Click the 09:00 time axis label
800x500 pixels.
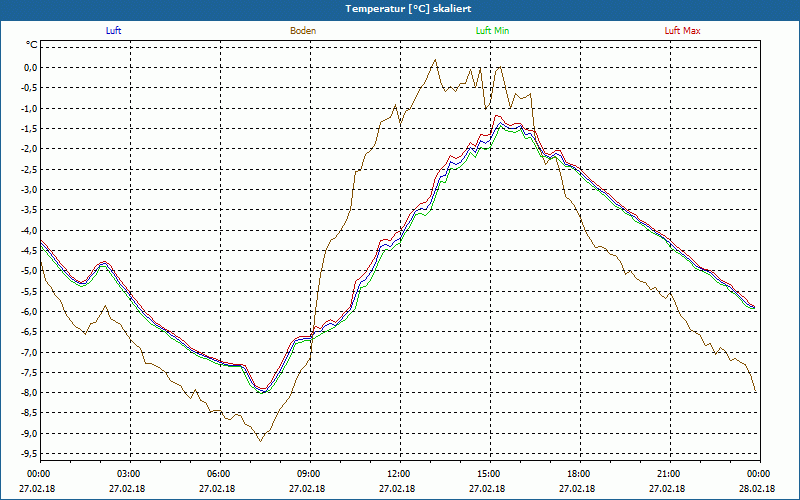click(x=310, y=474)
